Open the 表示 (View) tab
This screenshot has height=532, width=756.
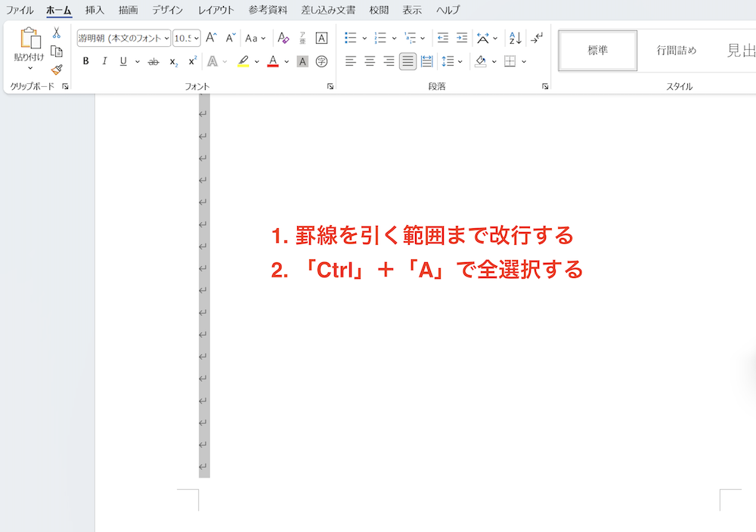(x=412, y=10)
